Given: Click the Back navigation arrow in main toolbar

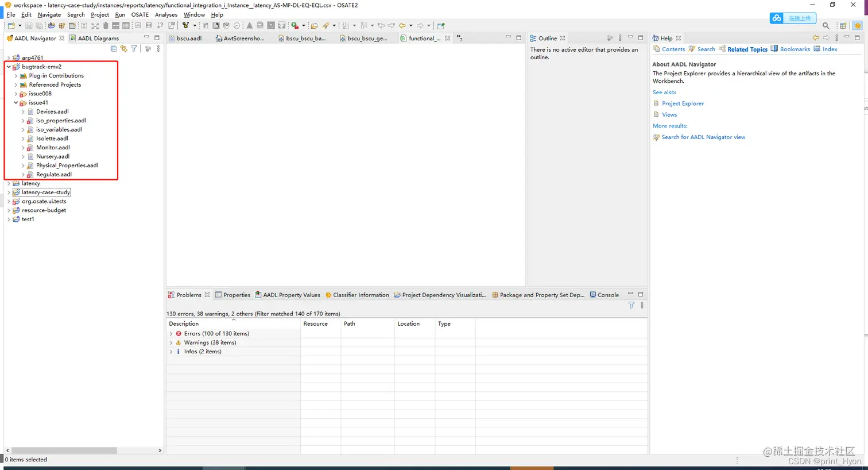Looking at the screenshot, I should 402,25.
